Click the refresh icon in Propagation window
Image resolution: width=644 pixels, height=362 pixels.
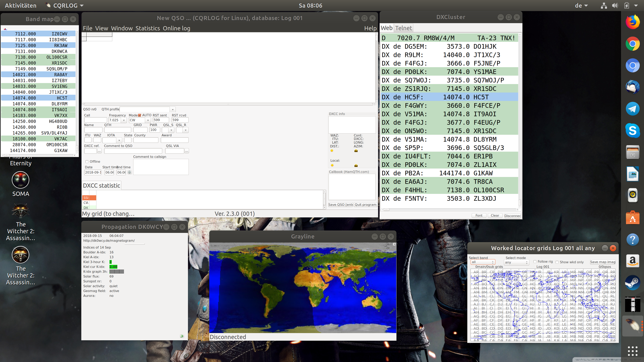(182, 336)
